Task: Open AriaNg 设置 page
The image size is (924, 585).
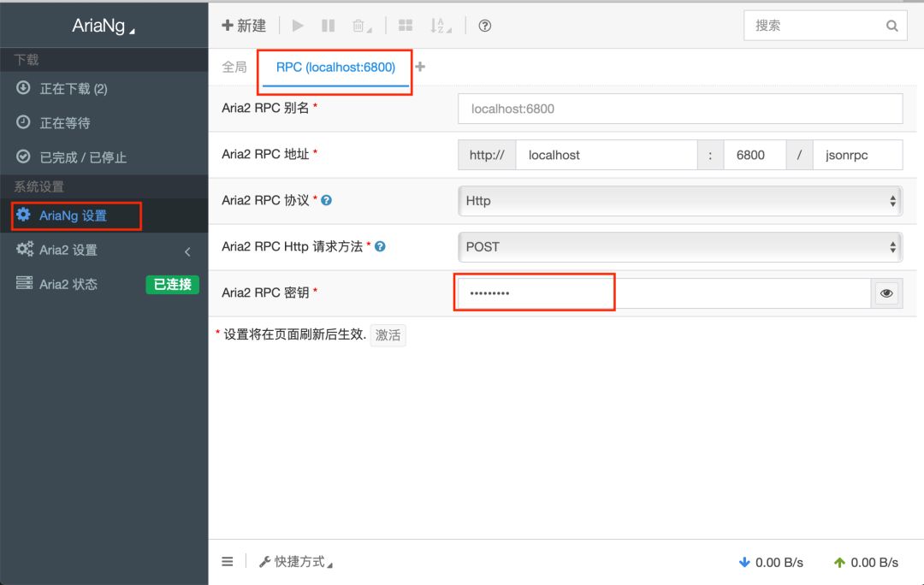Action: (x=104, y=216)
